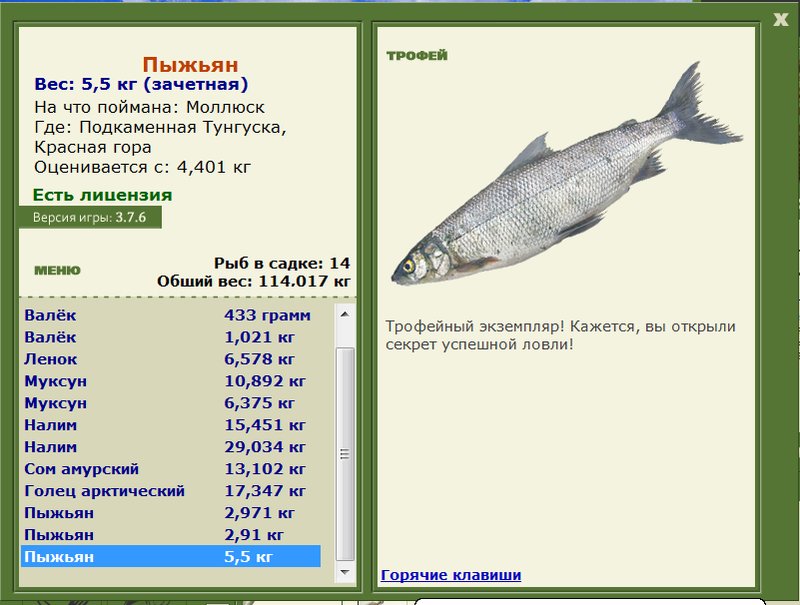Viewport: 800px width, 605px height.
Task: Select the Сом амурский 13,102 кг row
Action: pos(171,468)
